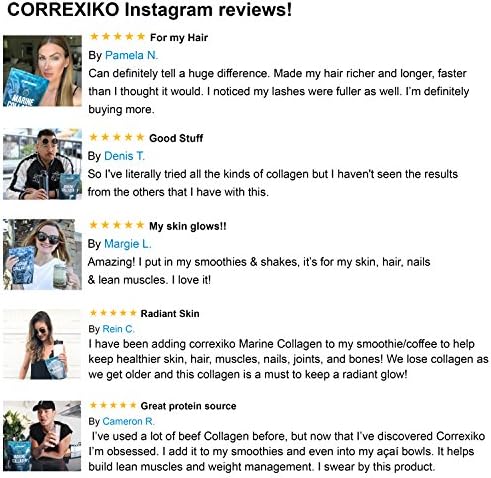Viewport: 491px width, 478px height.
Task: Click the star rating for 'Radiant Skin'
Action: pyautogui.click(x=113, y=313)
